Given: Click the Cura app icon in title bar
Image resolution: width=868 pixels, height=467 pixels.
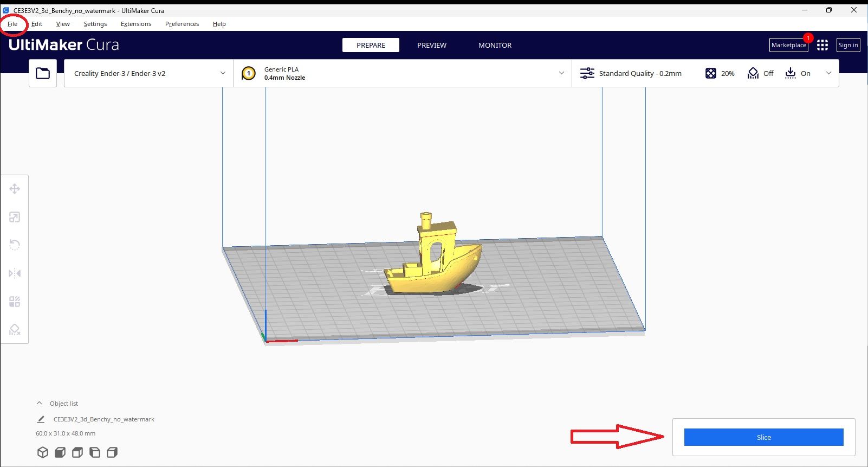Looking at the screenshot, I should (6, 10).
